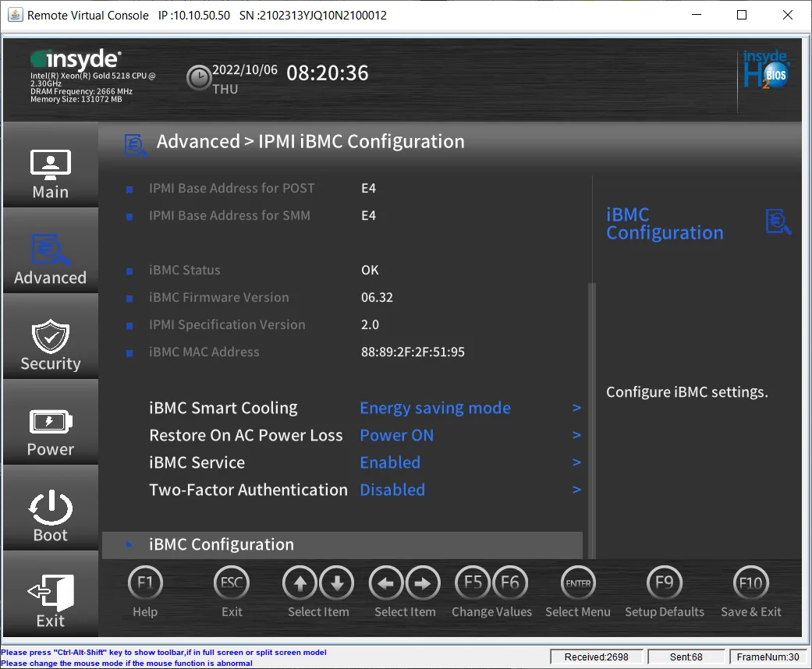
Task: Select the Main sidebar icon
Action: point(50,165)
